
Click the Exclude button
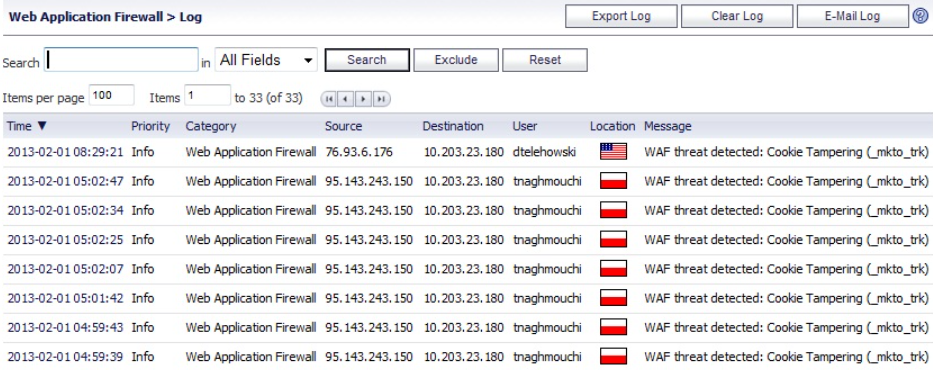[x=456, y=60]
